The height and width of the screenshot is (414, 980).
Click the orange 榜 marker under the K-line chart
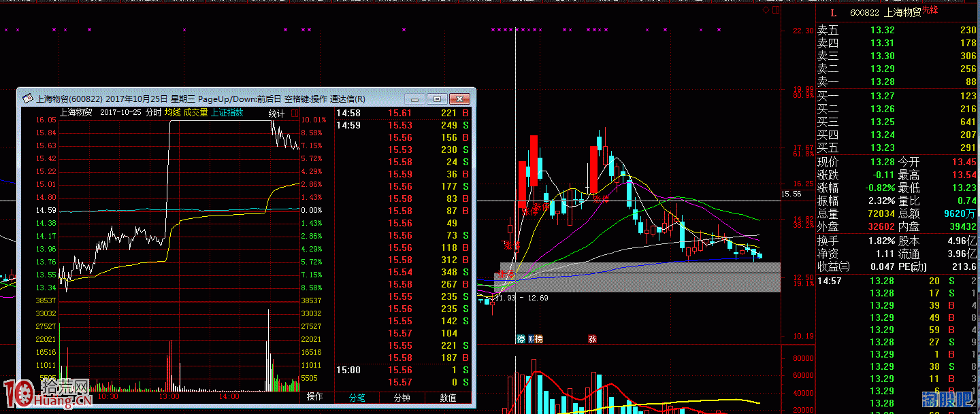(539, 339)
